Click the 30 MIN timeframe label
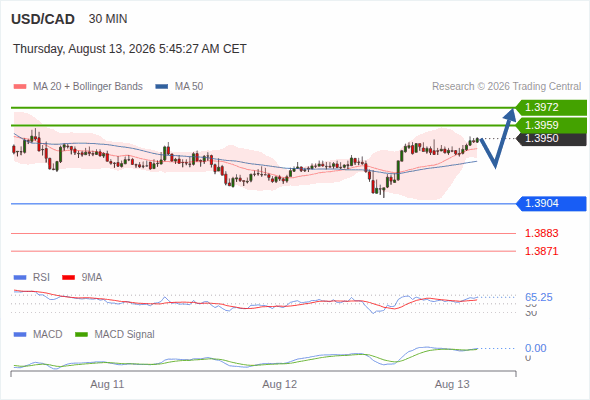This screenshot has width=590, height=400. (108, 19)
